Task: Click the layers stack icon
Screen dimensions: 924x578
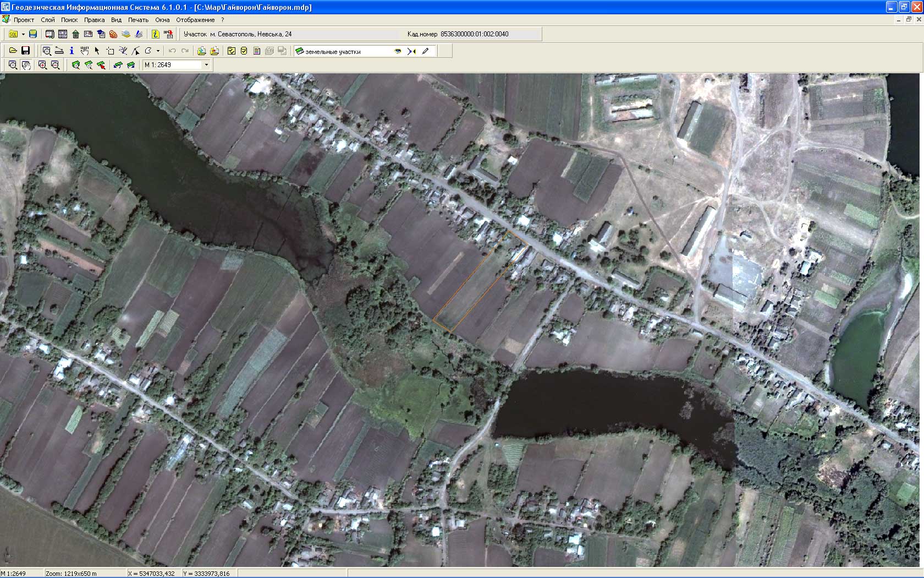Action: click(126, 34)
